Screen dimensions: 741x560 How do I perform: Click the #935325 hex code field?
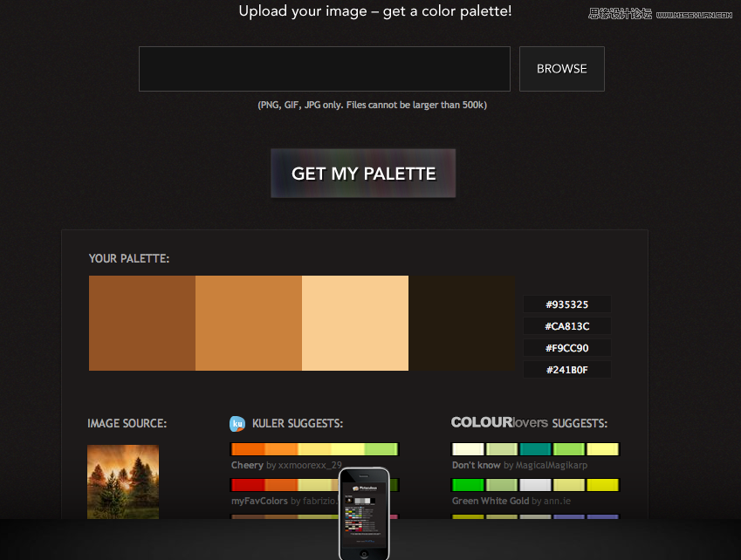(567, 304)
